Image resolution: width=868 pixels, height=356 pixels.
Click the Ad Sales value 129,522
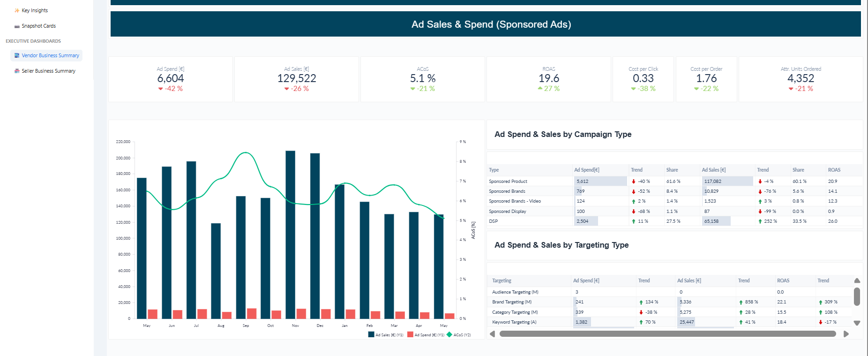point(297,78)
